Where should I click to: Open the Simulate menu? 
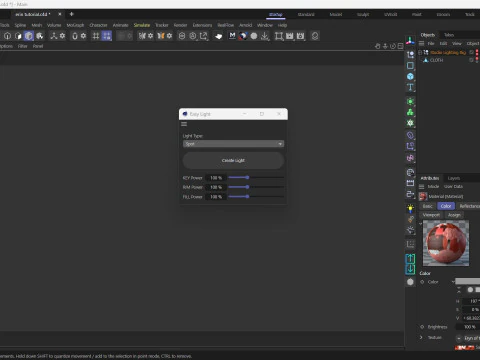coord(142,25)
